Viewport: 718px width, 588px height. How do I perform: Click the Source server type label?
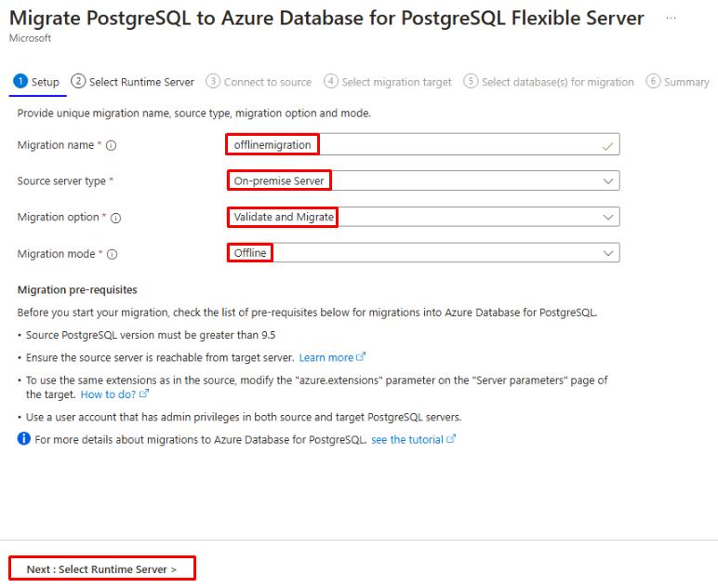point(61,181)
